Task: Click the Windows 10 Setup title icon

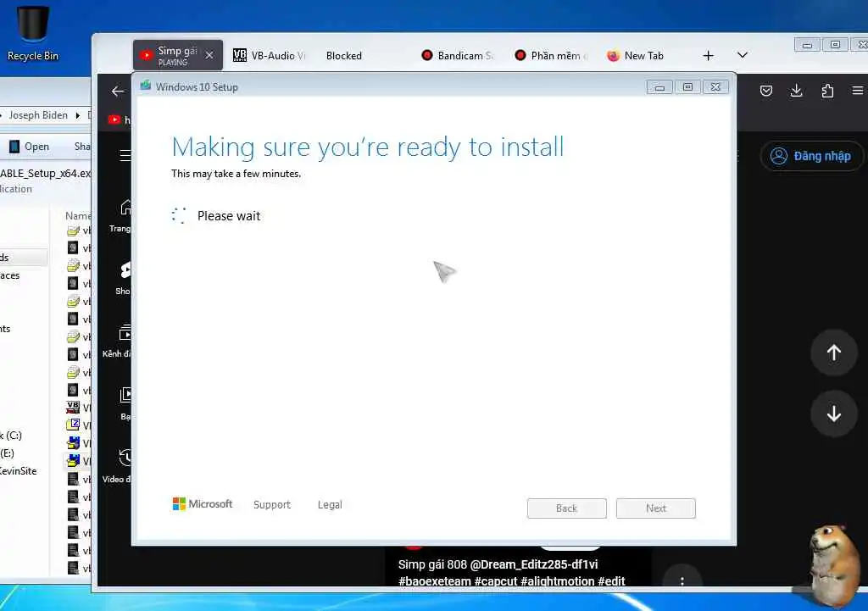Action: (x=146, y=86)
